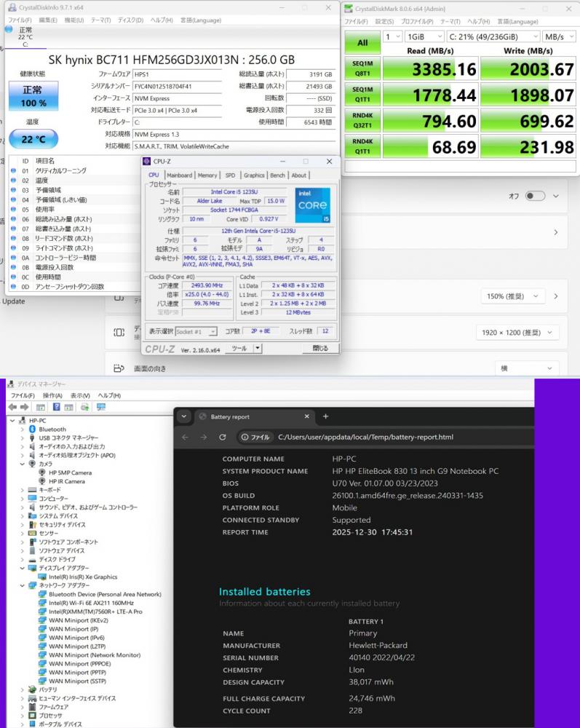
Task: Run the SEQ1M Q8T1 benchmark test
Action: pos(362,69)
